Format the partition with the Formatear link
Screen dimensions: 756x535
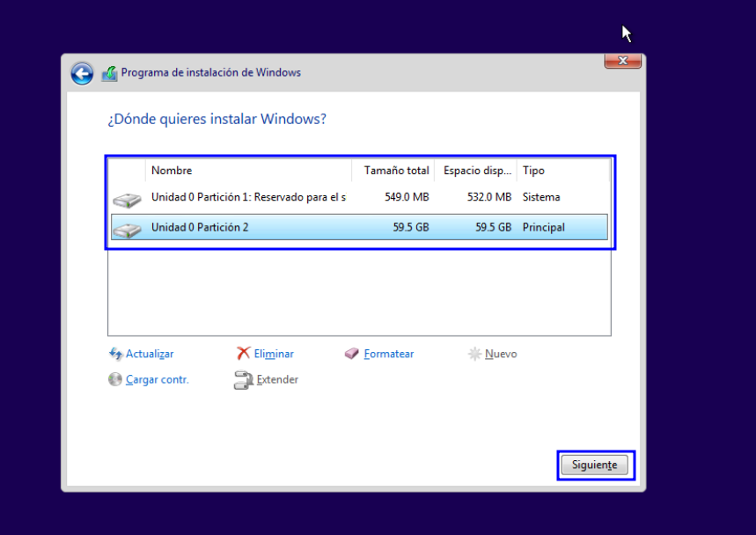click(389, 354)
